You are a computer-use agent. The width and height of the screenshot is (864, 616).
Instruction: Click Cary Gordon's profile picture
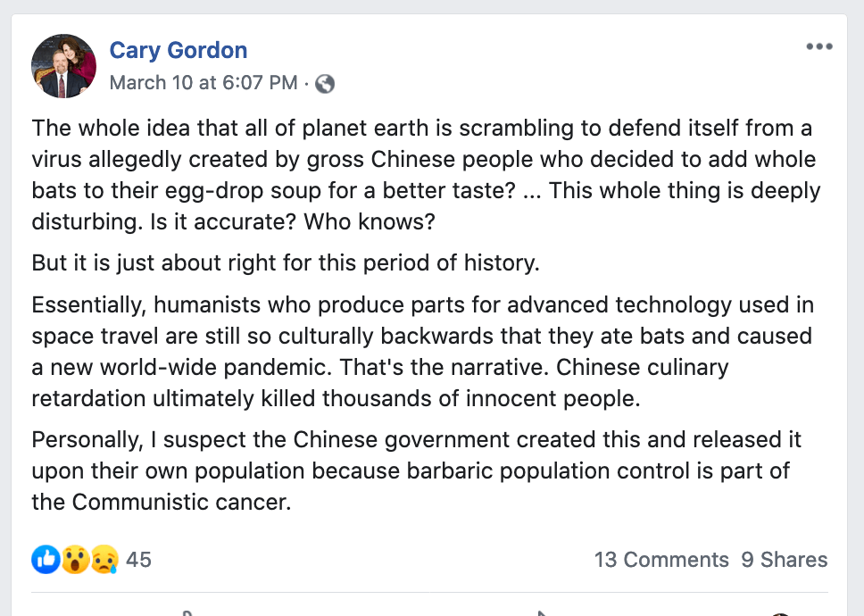click(x=63, y=66)
